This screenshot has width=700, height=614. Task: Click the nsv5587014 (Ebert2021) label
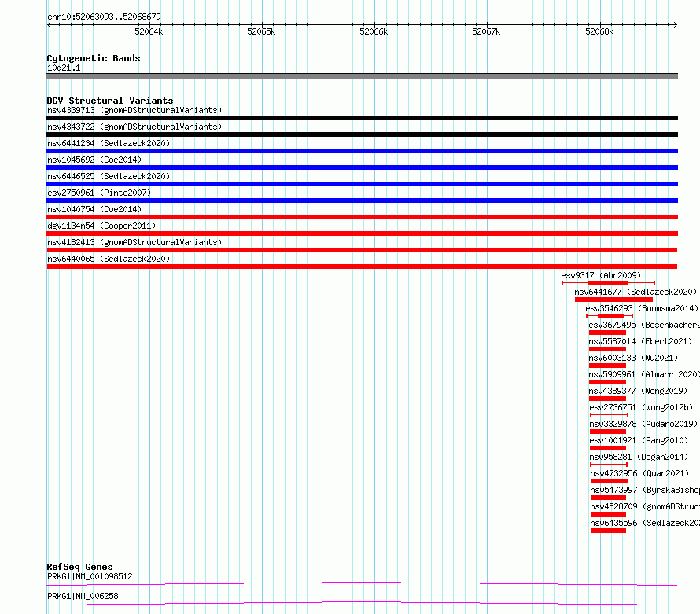(x=640, y=341)
